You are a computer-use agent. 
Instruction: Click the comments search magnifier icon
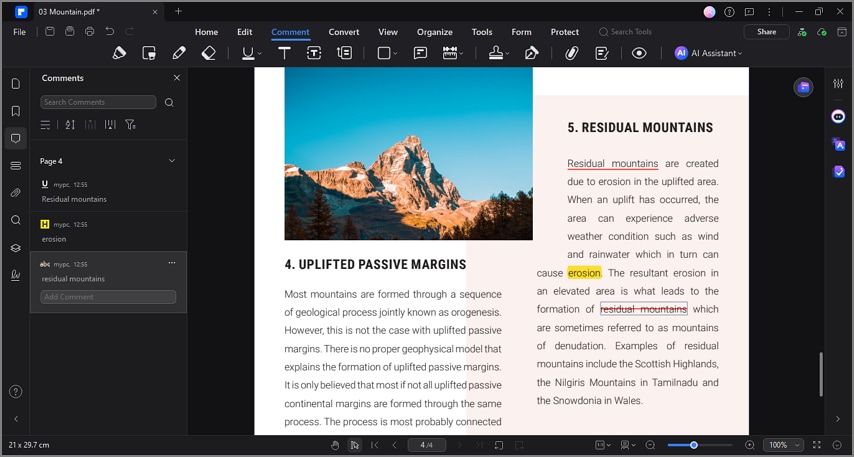pyautogui.click(x=169, y=102)
